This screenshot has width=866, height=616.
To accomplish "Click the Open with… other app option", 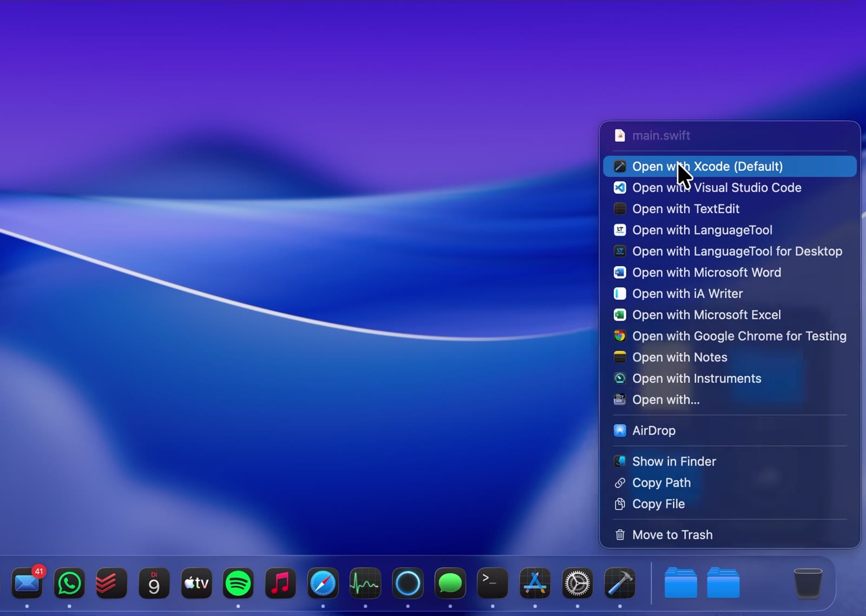I will 730,399.
